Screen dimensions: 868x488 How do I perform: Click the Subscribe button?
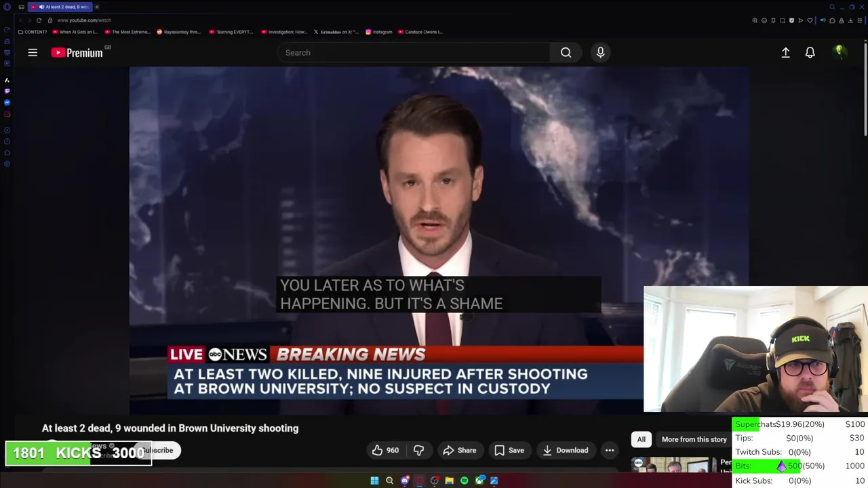click(x=163, y=450)
